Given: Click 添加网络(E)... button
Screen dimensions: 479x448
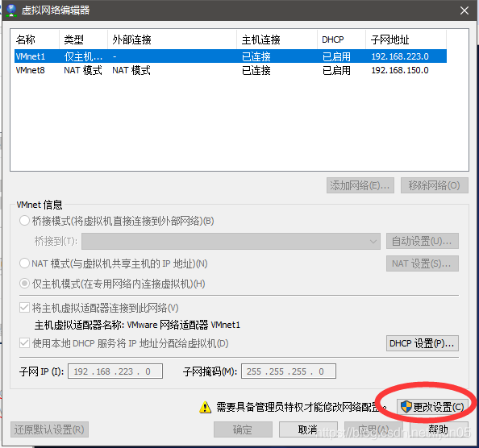Looking at the screenshot, I should pyautogui.click(x=360, y=185).
